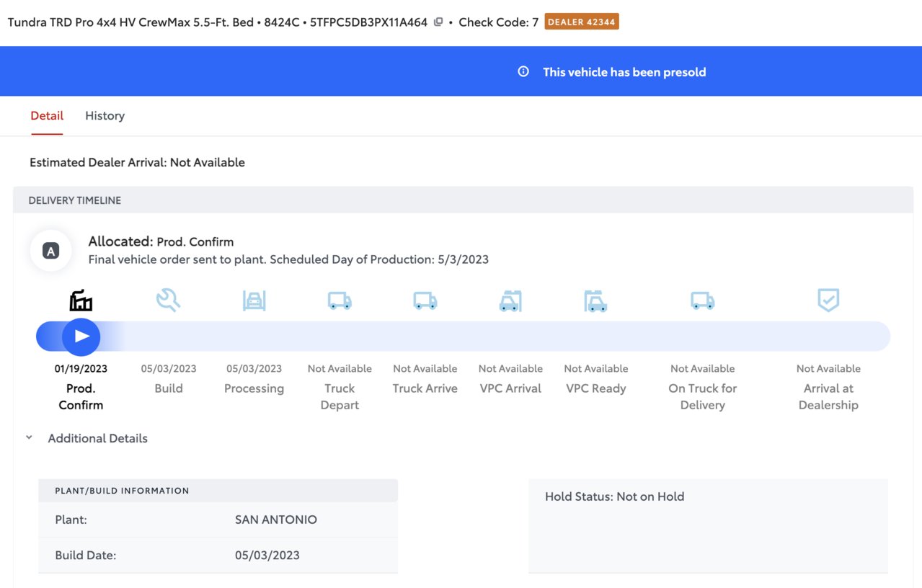Select the VPC Arrival car icon

pos(510,300)
